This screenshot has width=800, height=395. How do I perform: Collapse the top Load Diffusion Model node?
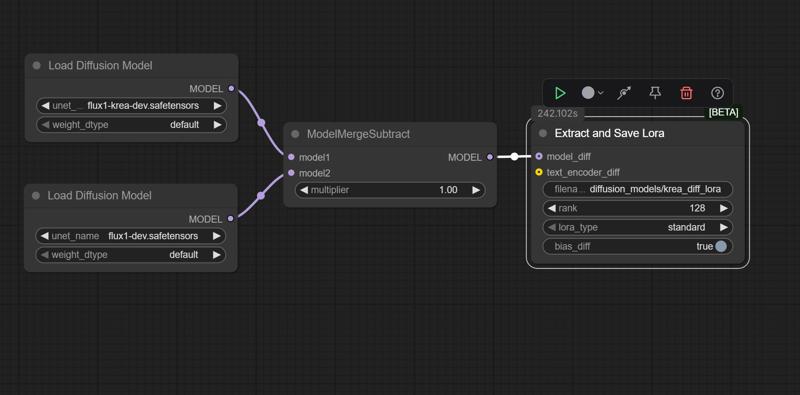(x=36, y=65)
